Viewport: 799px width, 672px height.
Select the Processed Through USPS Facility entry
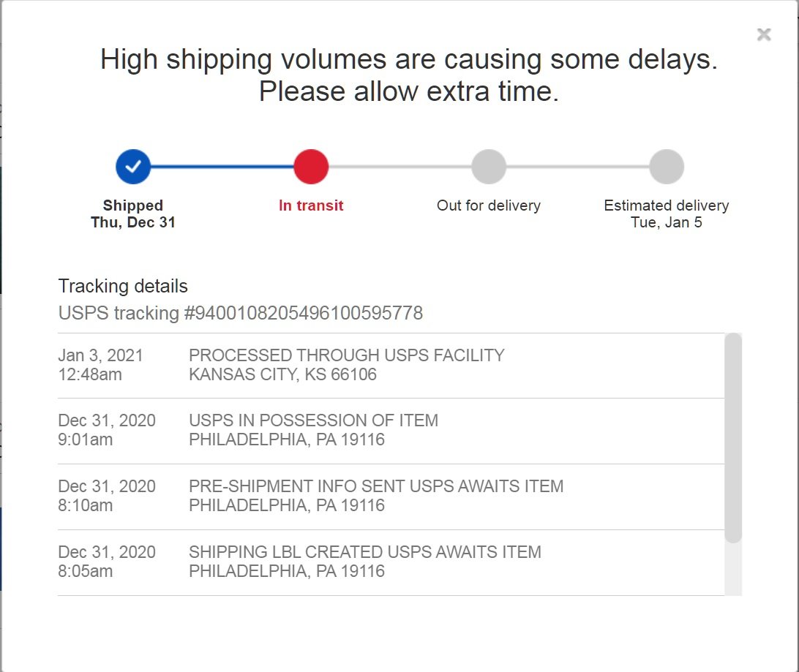[391, 366]
